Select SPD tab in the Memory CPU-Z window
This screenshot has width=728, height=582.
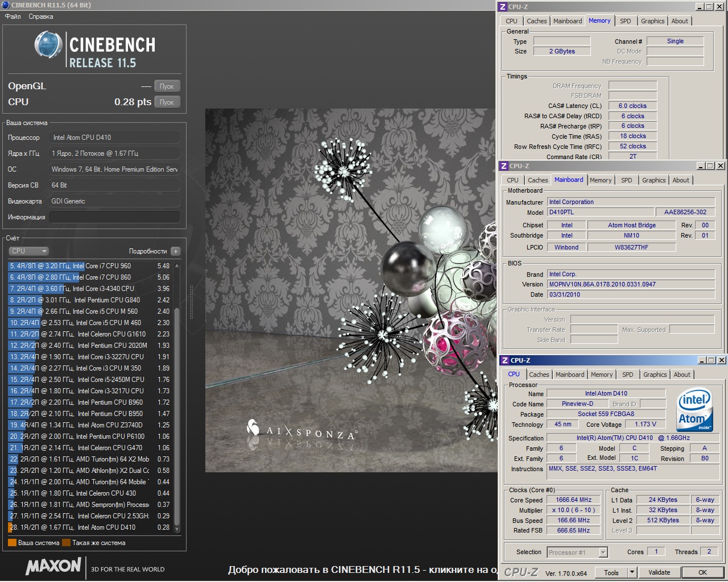pos(626,21)
